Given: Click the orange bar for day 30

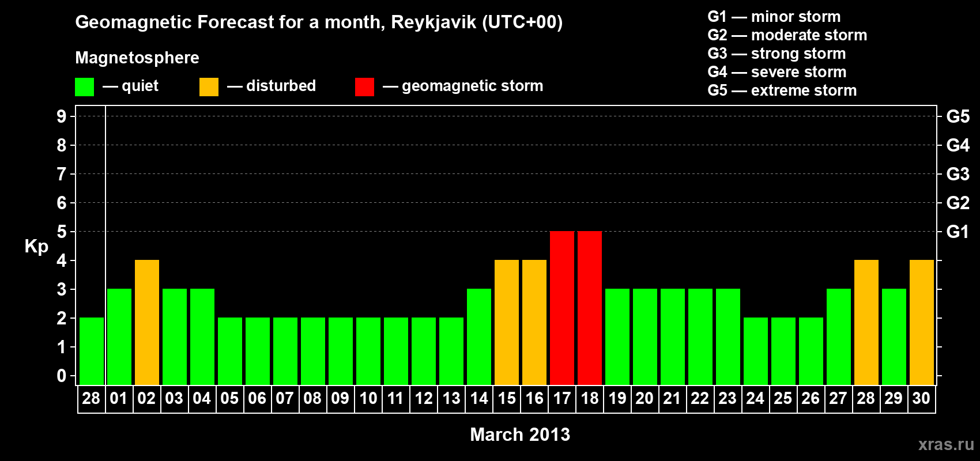Looking at the screenshot, I should pos(922,323).
